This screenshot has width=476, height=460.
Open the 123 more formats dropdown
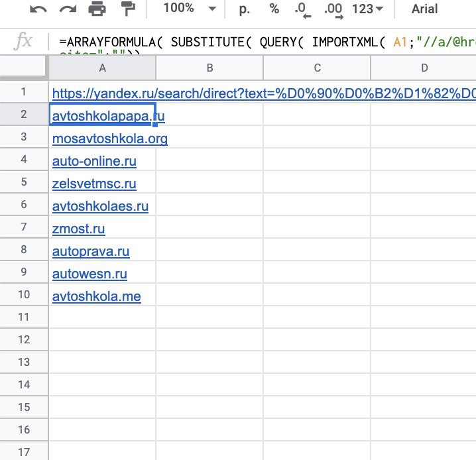tap(367, 9)
